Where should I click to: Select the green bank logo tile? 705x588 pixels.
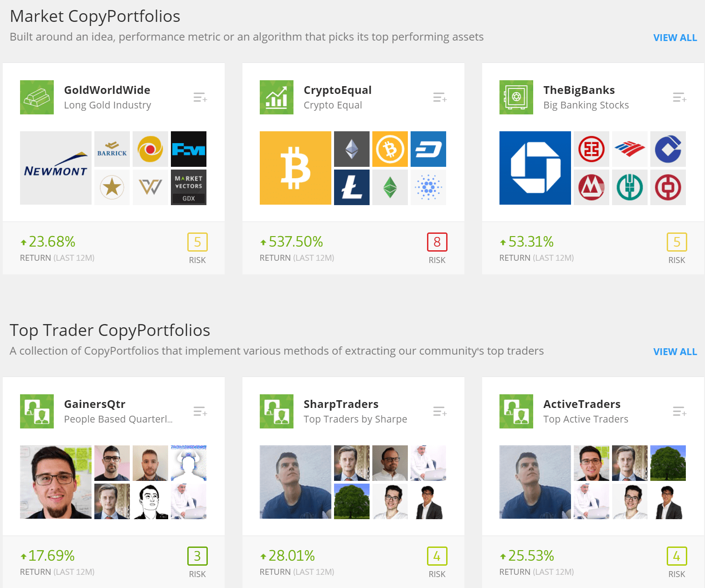coord(630,187)
